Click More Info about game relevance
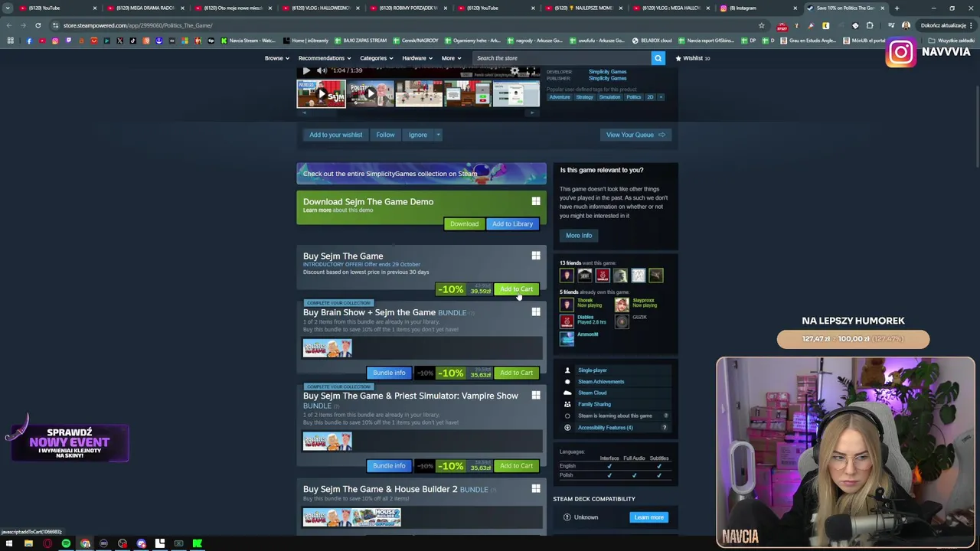 click(579, 235)
